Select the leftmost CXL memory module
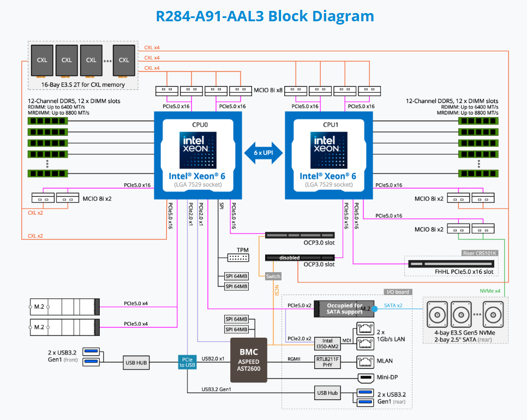 (x=41, y=61)
